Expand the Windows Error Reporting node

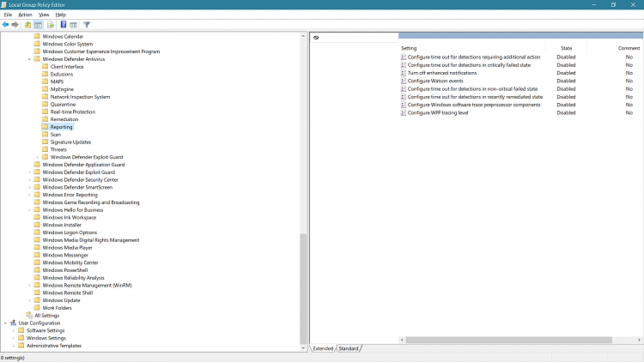tap(29, 195)
